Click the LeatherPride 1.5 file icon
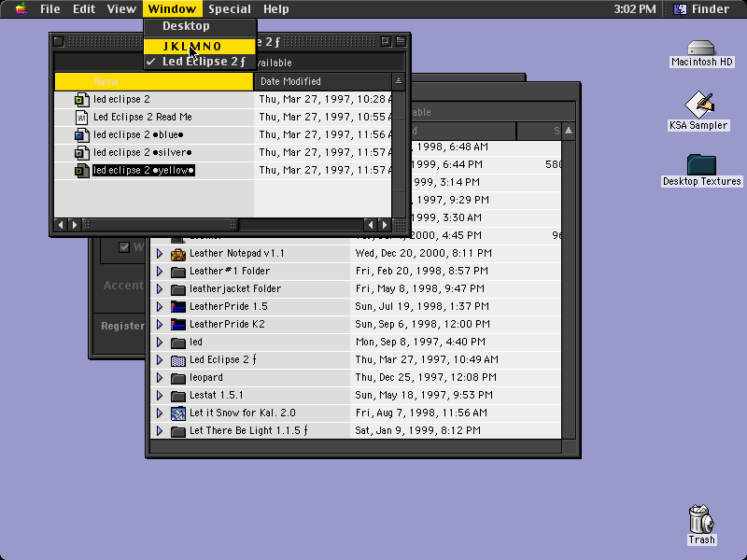Viewport: 747px width, 560px height. 178,307
